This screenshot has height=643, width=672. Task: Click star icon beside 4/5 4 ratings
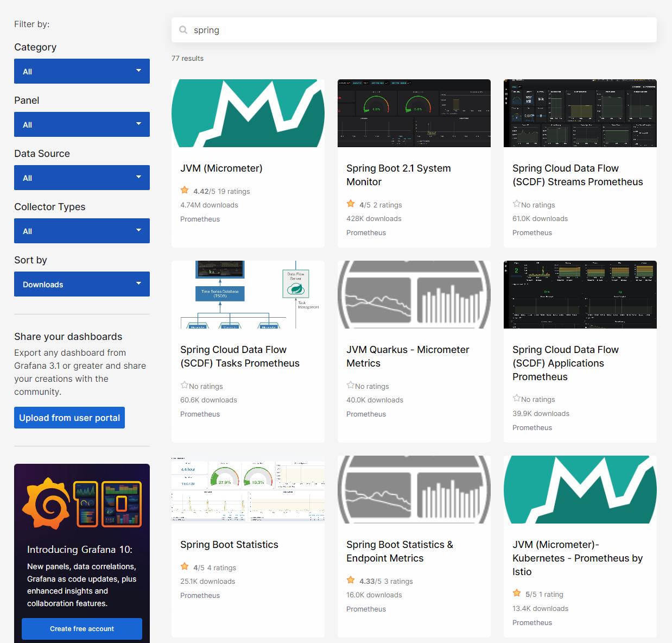point(185,566)
